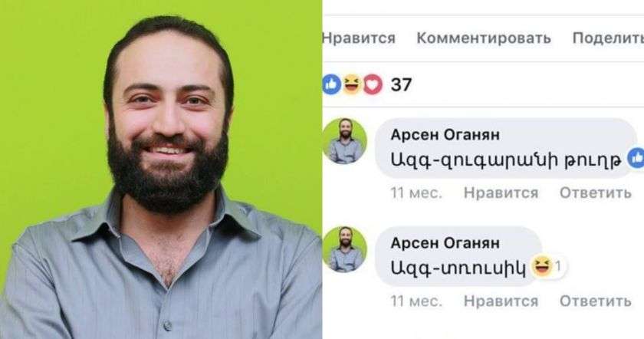Click the Поделиться button
644x339 pixels.
(x=608, y=38)
